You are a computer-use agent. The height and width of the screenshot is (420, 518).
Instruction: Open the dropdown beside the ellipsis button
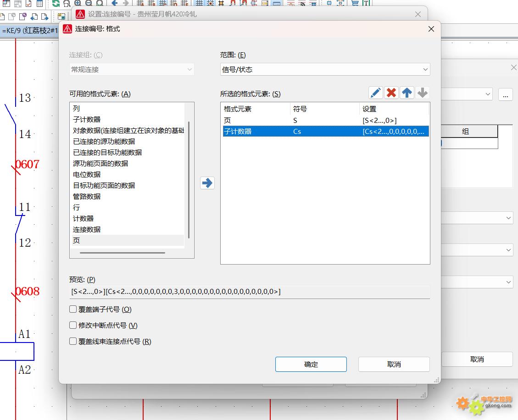(x=488, y=94)
